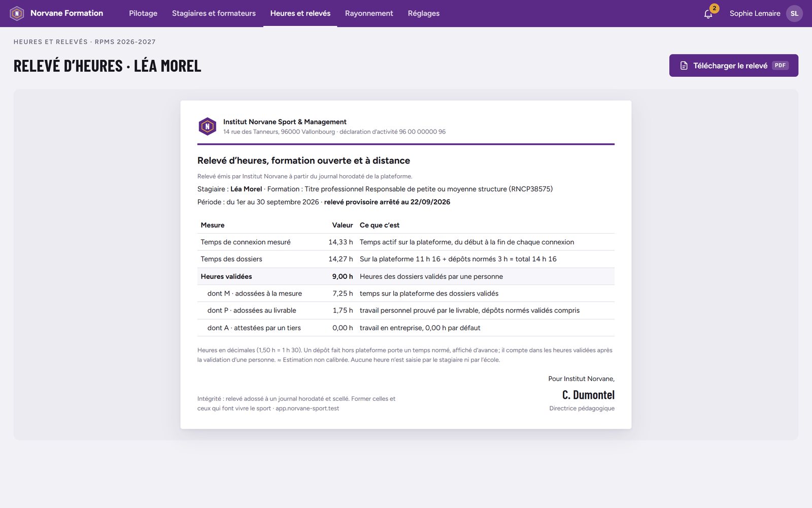This screenshot has height=508, width=812.
Task: Click the heading Relevé d'heures, formation ouverte
Action: (x=303, y=161)
